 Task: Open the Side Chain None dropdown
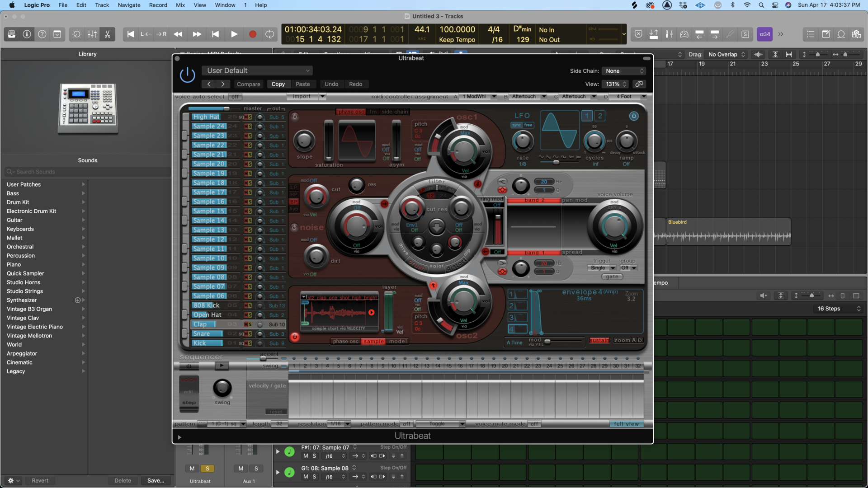pyautogui.click(x=623, y=70)
